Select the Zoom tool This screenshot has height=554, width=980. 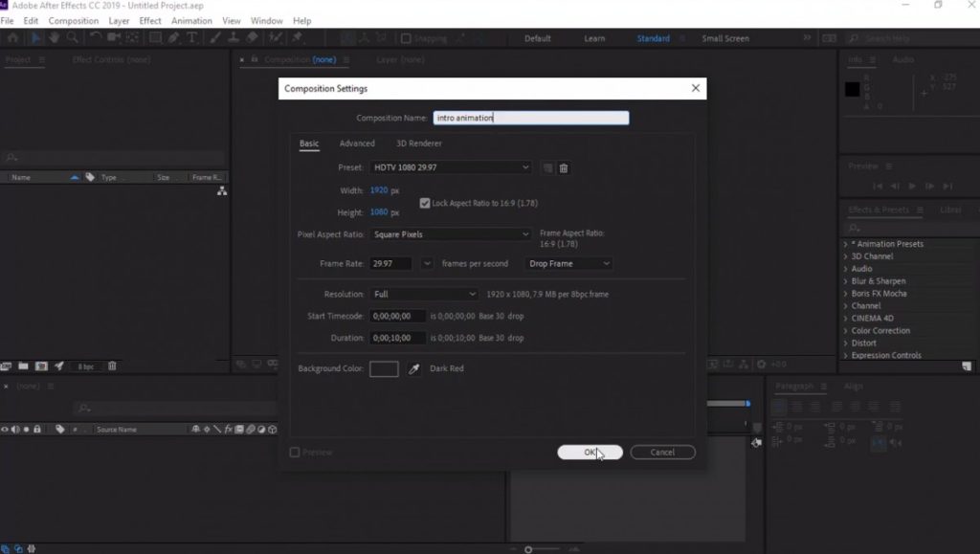(73, 38)
